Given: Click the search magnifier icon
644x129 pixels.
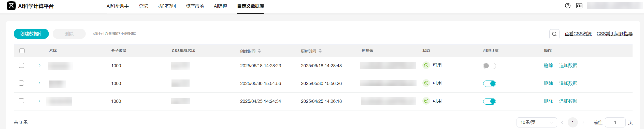Looking at the screenshot, I should (x=554, y=34).
